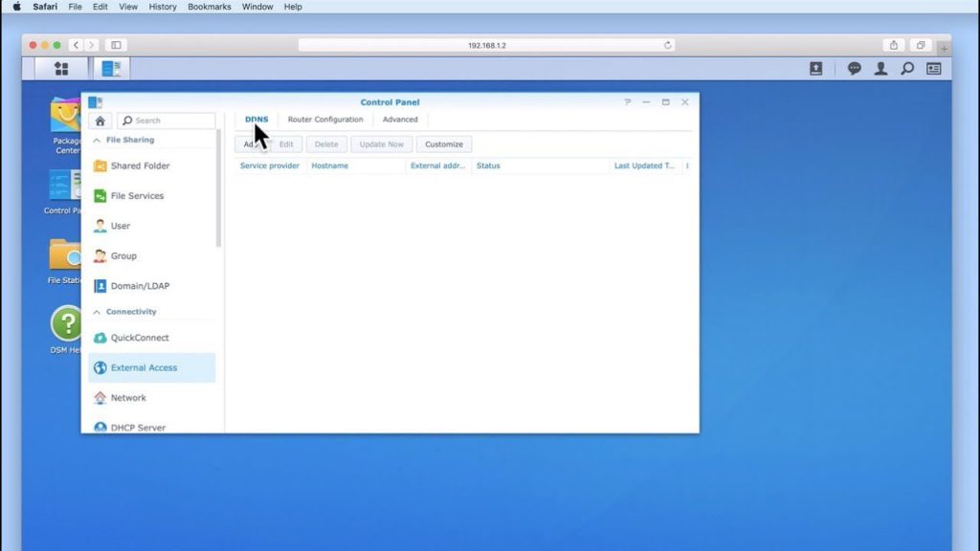The height and width of the screenshot is (551, 980).
Task: Open the DSM search magnifier icon
Action: (x=907, y=69)
